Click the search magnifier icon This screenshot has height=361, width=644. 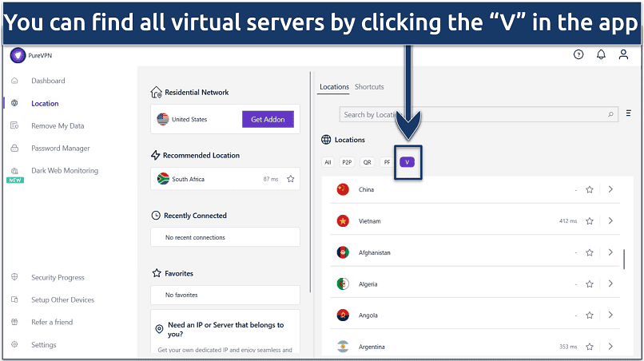click(610, 114)
